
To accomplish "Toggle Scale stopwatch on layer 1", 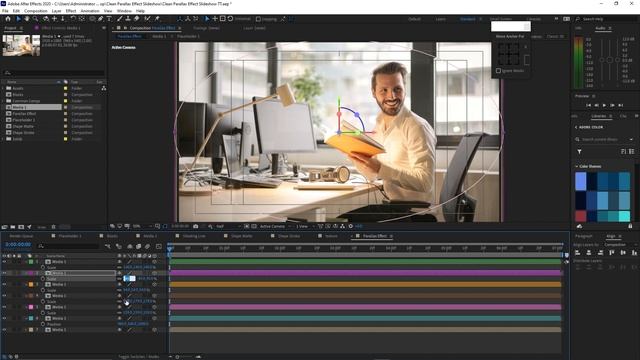I will click(x=43, y=267).
